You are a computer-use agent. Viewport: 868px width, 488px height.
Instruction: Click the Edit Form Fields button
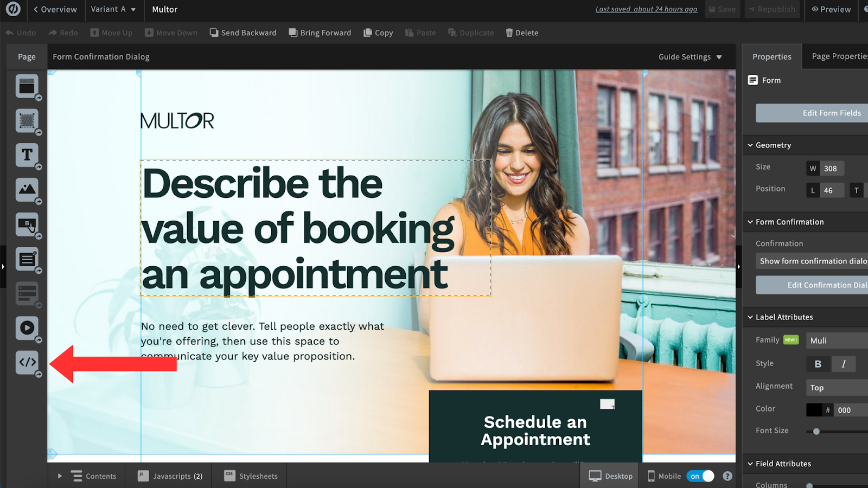point(831,113)
